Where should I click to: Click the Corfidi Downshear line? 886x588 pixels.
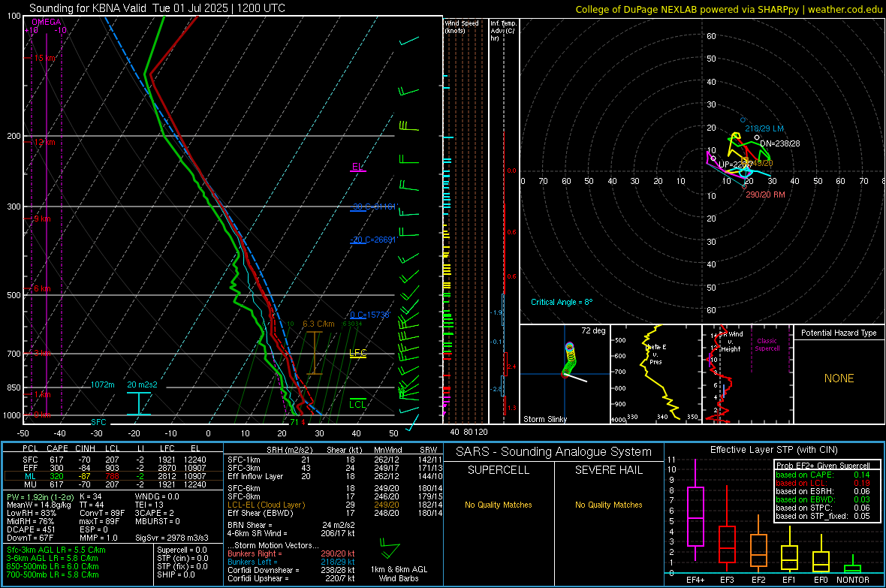[x=291, y=570]
